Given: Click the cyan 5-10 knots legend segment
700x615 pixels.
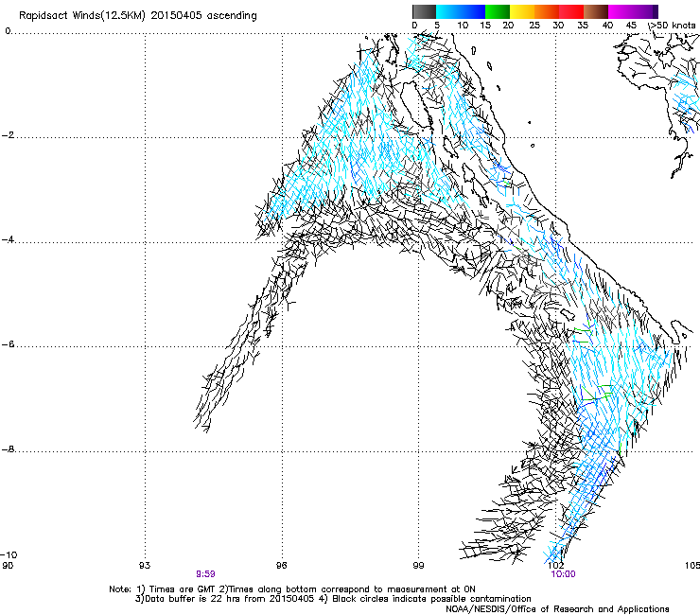Looking at the screenshot, I should coord(448,11).
